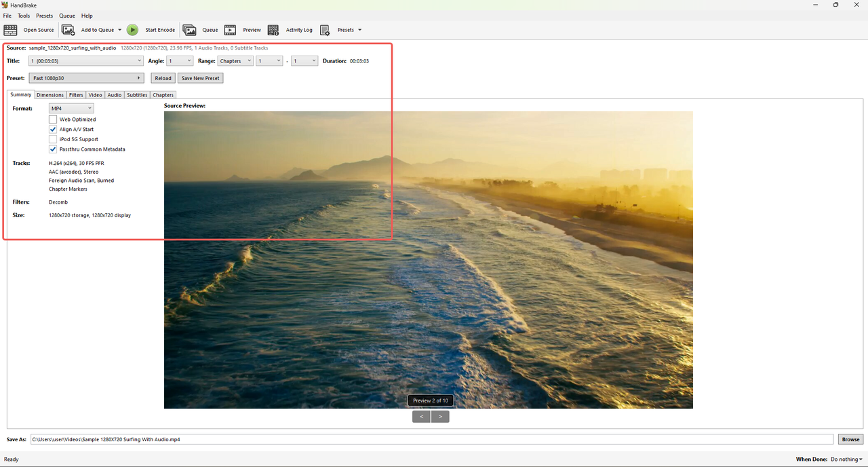Toggle iPod 5G Support checkbox
This screenshot has height=467, width=868.
pyautogui.click(x=53, y=139)
